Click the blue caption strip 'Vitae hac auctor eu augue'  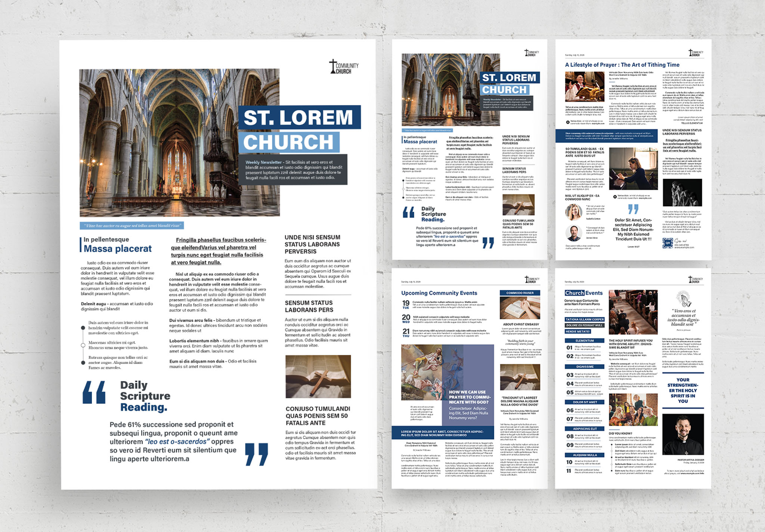(x=132, y=226)
